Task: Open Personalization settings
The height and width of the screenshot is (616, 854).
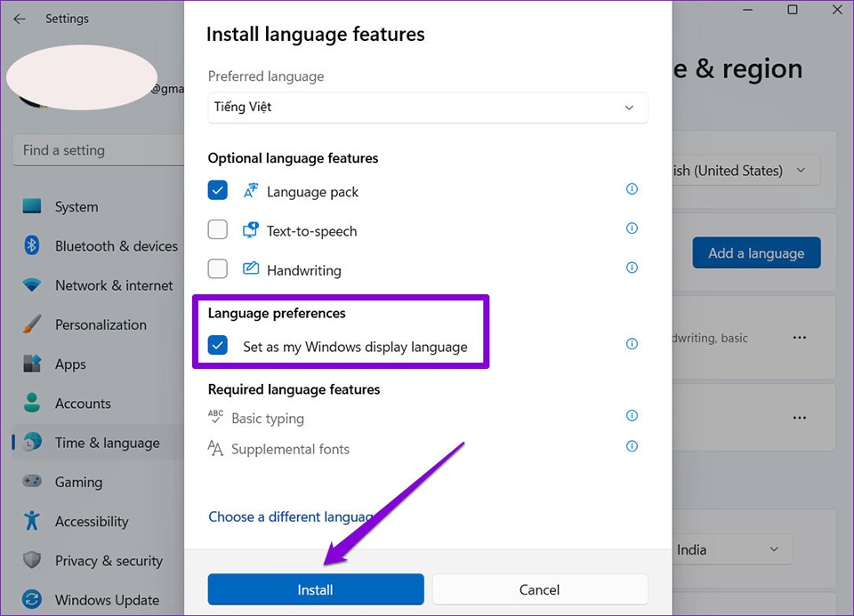Action: (x=101, y=324)
